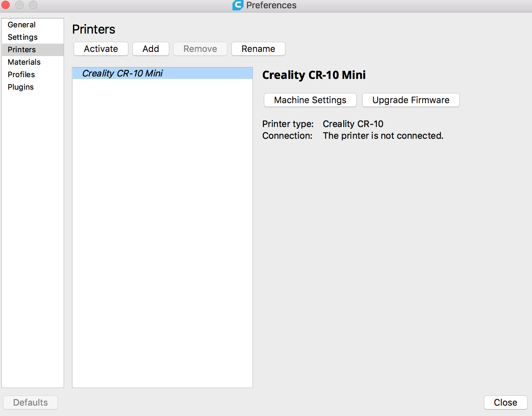Click the 'Printers' page heading
This screenshot has height=416, width=532.
click(94, 29)
